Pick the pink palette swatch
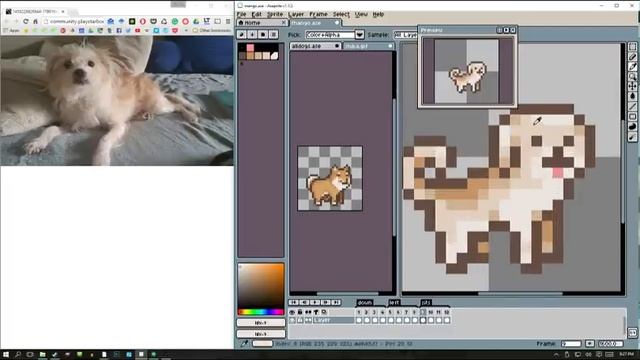Image resolution: width=640 pixels, height=360 pixels. click(250, 48)
